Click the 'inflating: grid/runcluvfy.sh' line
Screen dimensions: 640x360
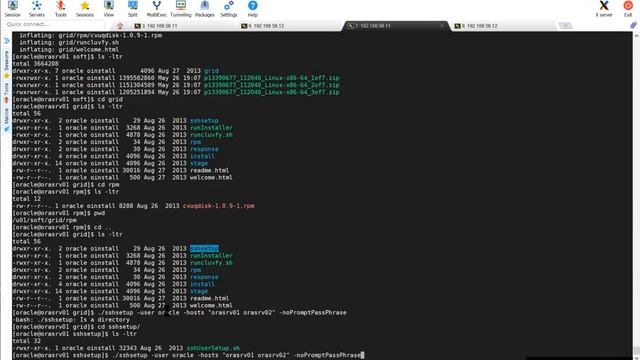tap(69, 42)
